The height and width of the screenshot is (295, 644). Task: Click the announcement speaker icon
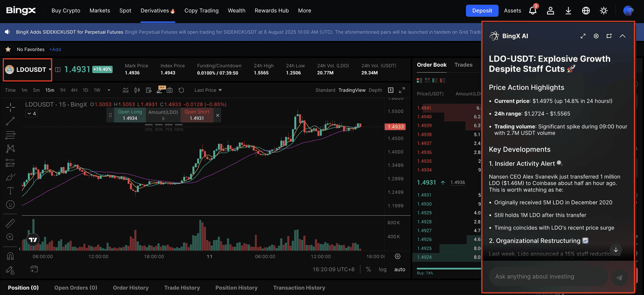[x=8, y=32]
